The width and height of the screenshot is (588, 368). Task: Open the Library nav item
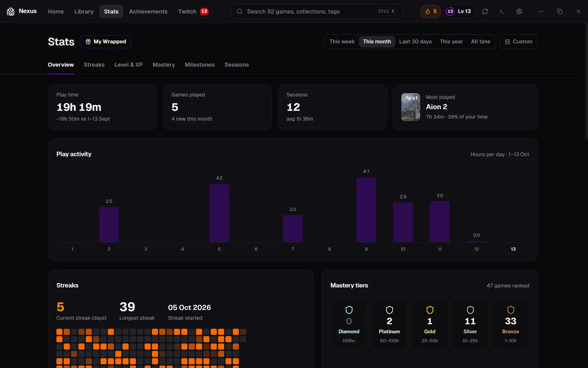(x=84, y=11)
